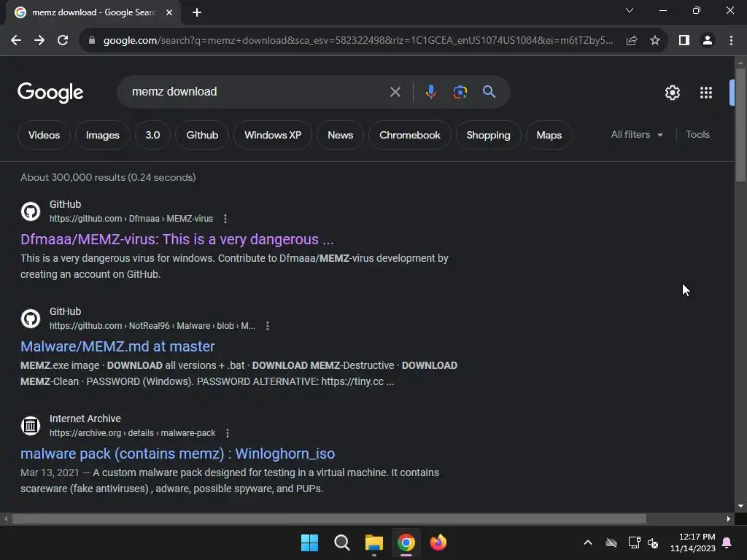This screenshot has width=747, height=560.
Task: Go to the Google home logo
Action: tap(50, 93)
